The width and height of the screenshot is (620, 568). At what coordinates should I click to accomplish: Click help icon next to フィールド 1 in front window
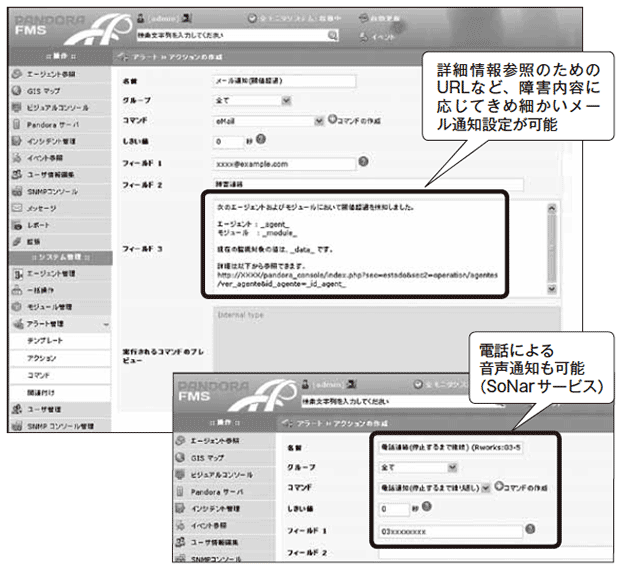click(530, 529)
